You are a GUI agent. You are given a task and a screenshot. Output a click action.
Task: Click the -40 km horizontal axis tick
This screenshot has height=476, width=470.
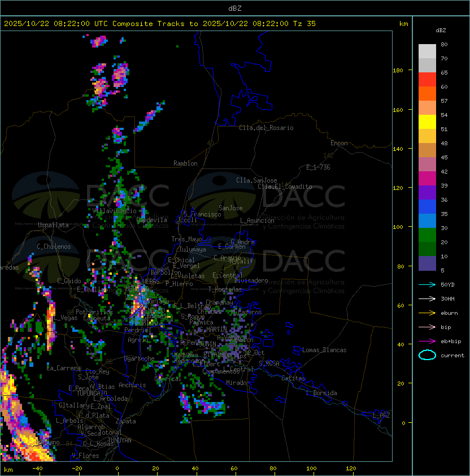[x=37, y=469]
